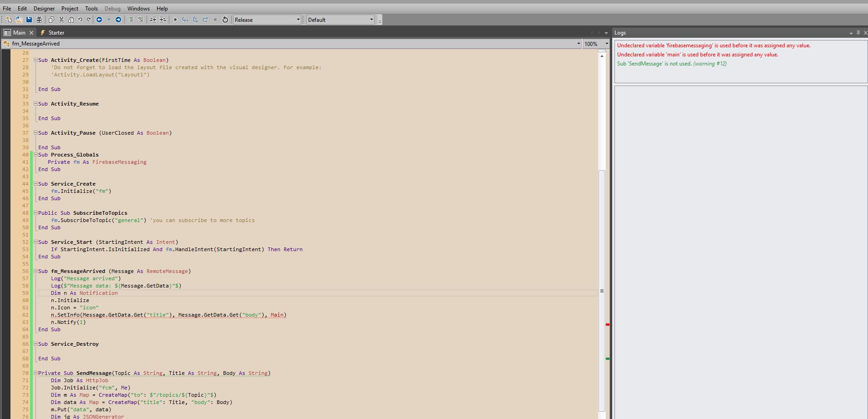
Task: Run the project with Play icon
Action: tap(175, 20)
